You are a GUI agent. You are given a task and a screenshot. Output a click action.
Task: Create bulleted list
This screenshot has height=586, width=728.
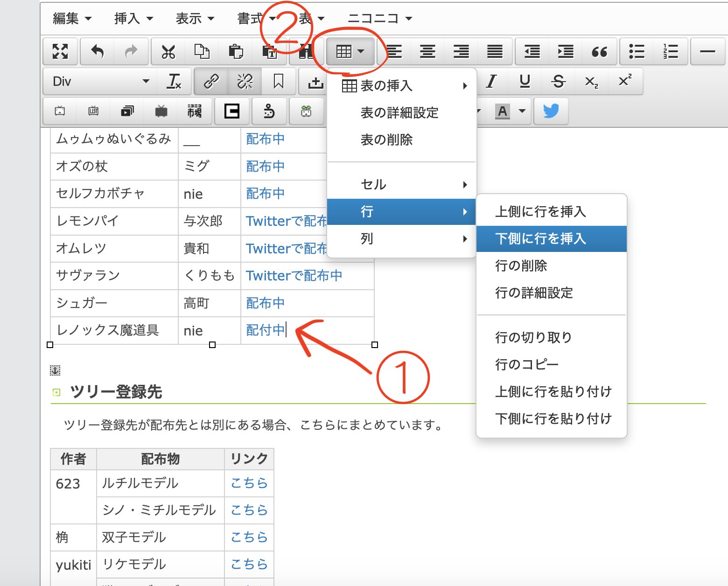(637, 51)
